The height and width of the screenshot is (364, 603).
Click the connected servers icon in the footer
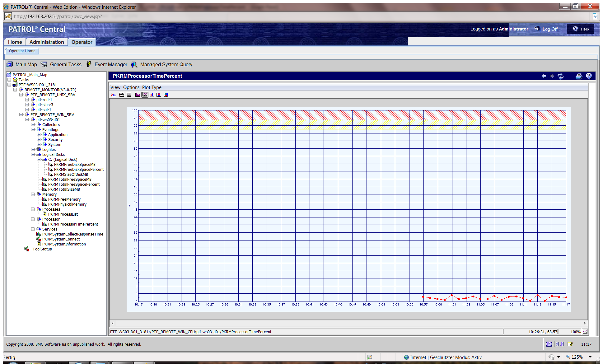tap(560, 344)
